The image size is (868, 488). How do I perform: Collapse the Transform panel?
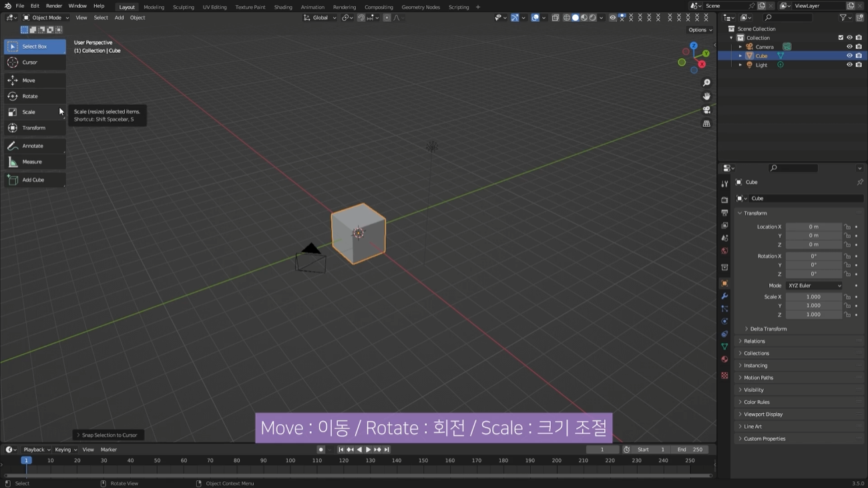(x=799, y=213)
